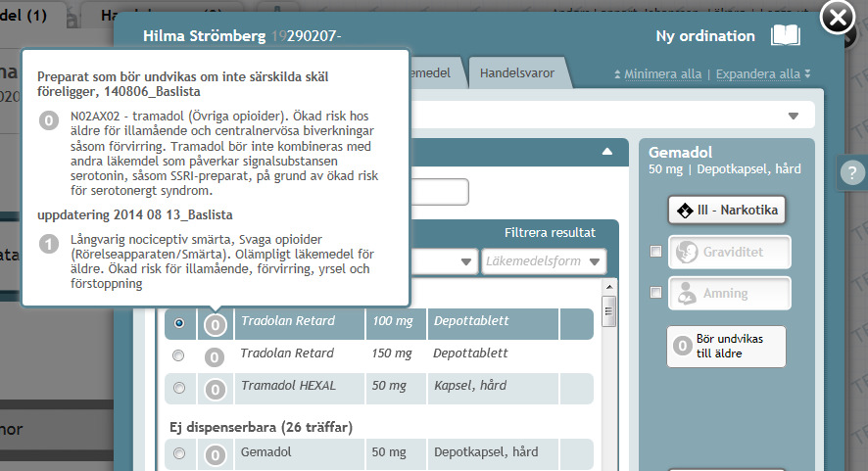Viewport: 868px width, 471px height.
Task: Click 150 mg strength cell
Action: [392, 353]
